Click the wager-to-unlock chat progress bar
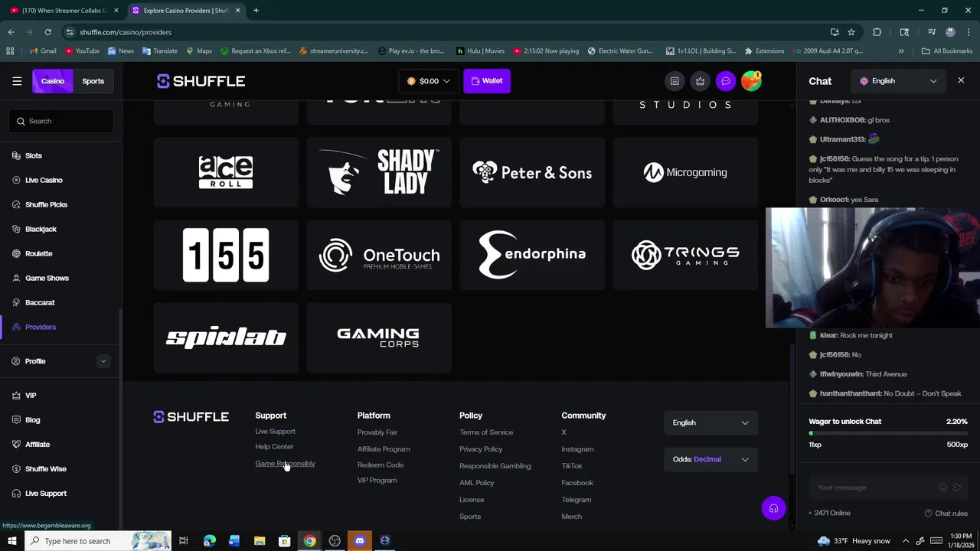Screen dimensions: 980x551 coord(888,433)
